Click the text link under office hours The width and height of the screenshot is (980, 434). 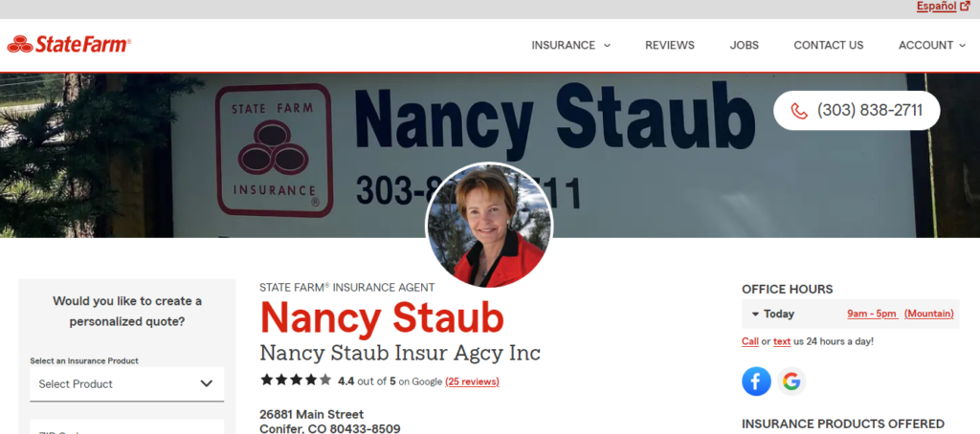coord(782,341)
